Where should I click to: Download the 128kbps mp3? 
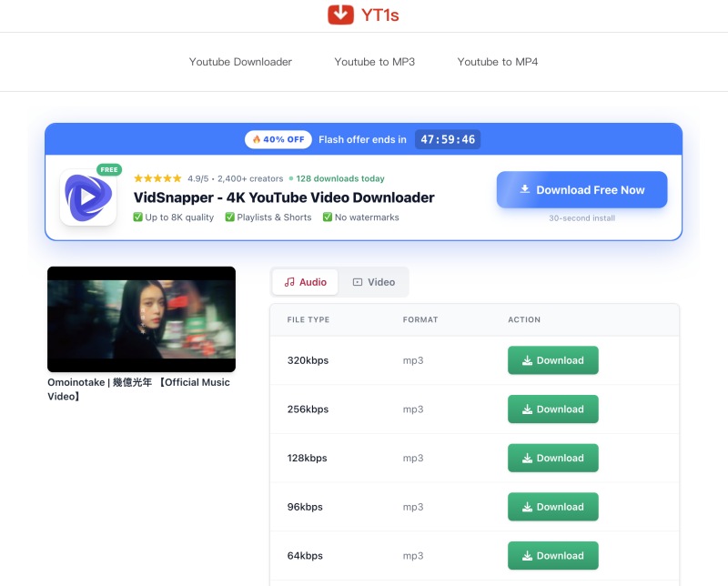point(553,458)
